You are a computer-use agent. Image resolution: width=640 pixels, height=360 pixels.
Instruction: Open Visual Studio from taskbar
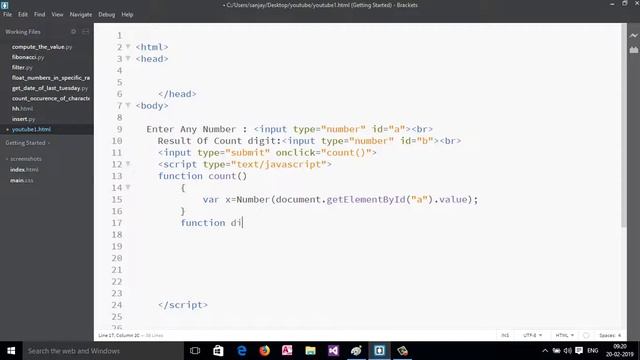(333, 351)
